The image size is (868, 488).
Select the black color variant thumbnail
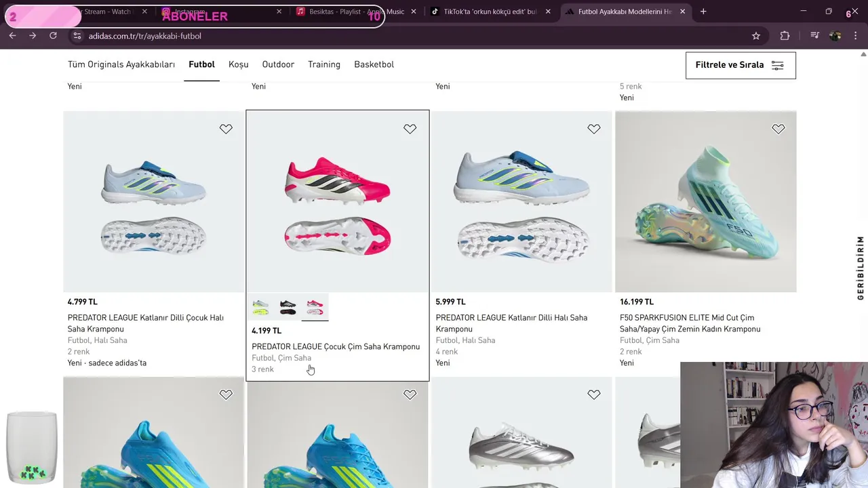[x=288, y=307]
